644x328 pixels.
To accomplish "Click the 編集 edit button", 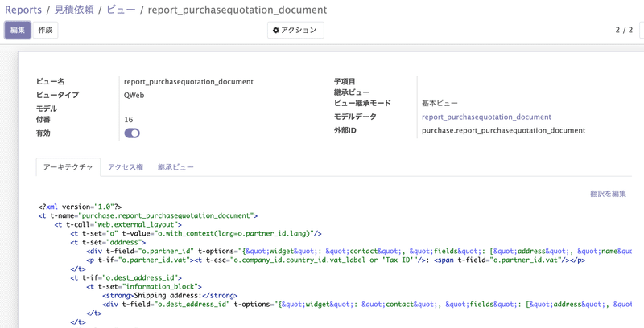I will click(18, 30).
